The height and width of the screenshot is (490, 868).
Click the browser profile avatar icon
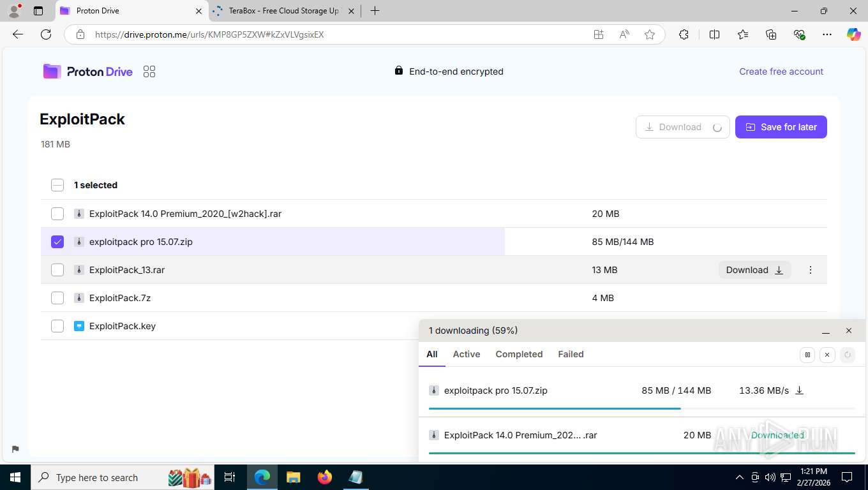coord(14,10)
